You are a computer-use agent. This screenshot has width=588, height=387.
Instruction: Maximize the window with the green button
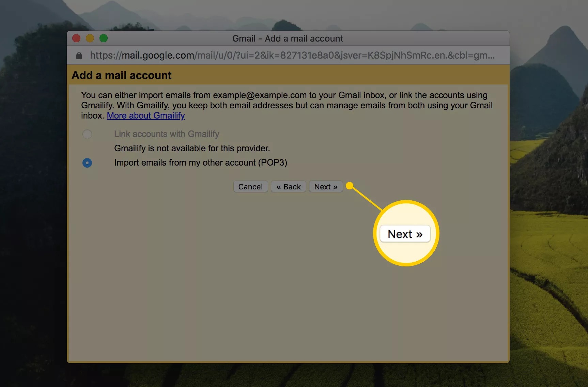[x=104, y=38]
